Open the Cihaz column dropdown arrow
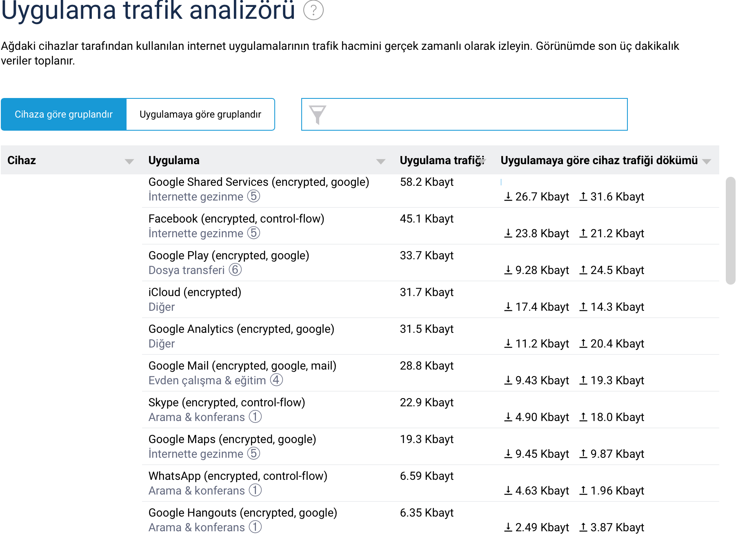 pyautogui.click(x=129, y=161)
